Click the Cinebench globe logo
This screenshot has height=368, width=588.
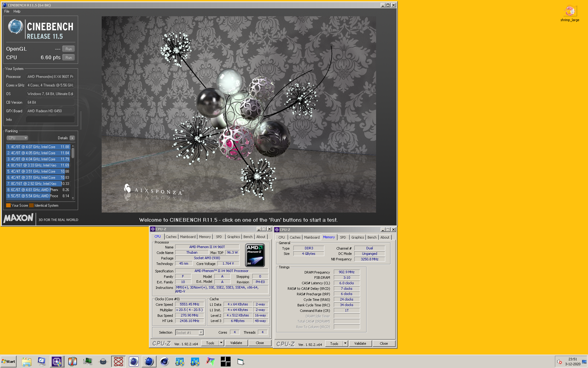[15, 26]
